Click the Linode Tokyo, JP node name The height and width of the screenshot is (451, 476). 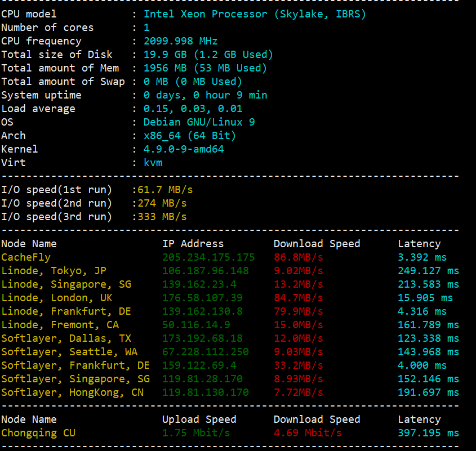[54, 271]
